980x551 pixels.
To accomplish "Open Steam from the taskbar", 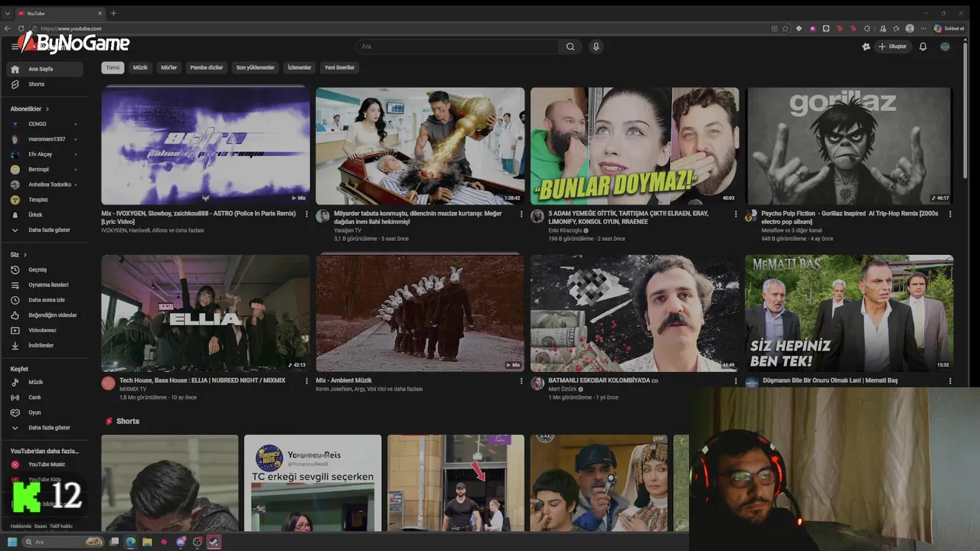I will (x=214, y=542).
